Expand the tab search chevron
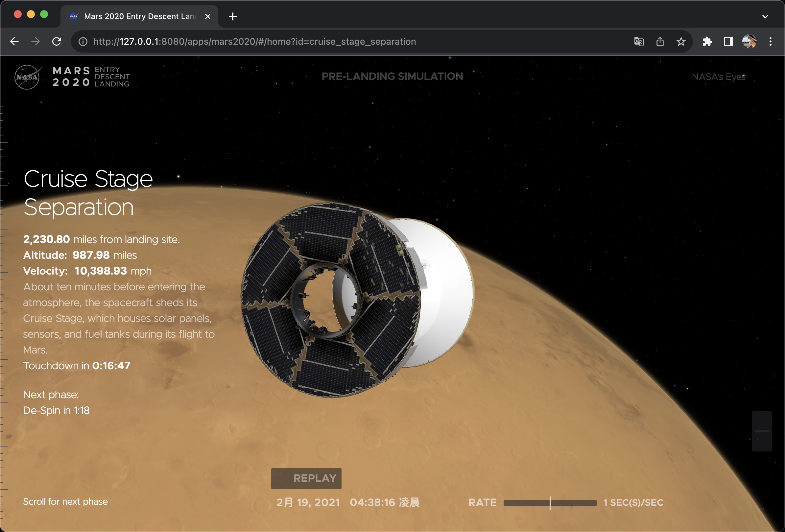785x532 pixels. coord(765,16)
